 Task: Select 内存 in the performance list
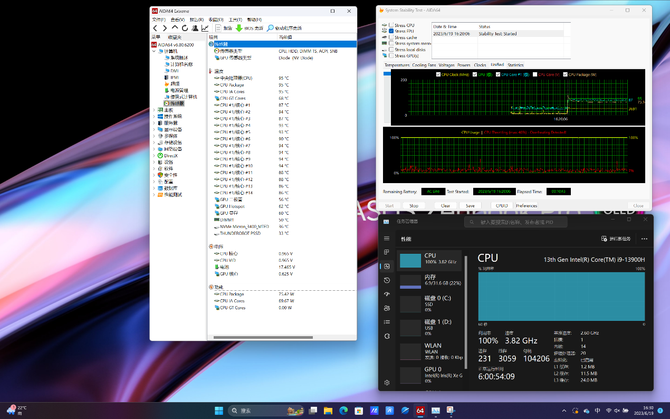tap(431, 281)
